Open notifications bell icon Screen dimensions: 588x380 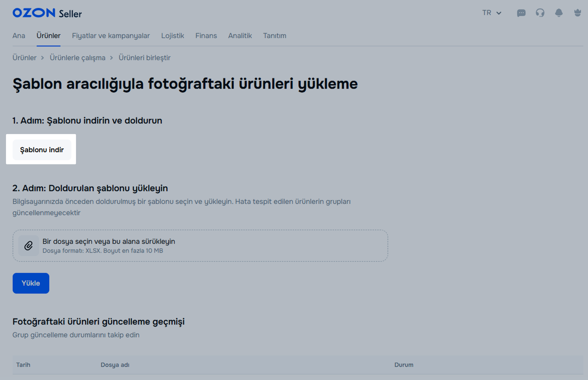pyautogui.click(x=559, y=13)
